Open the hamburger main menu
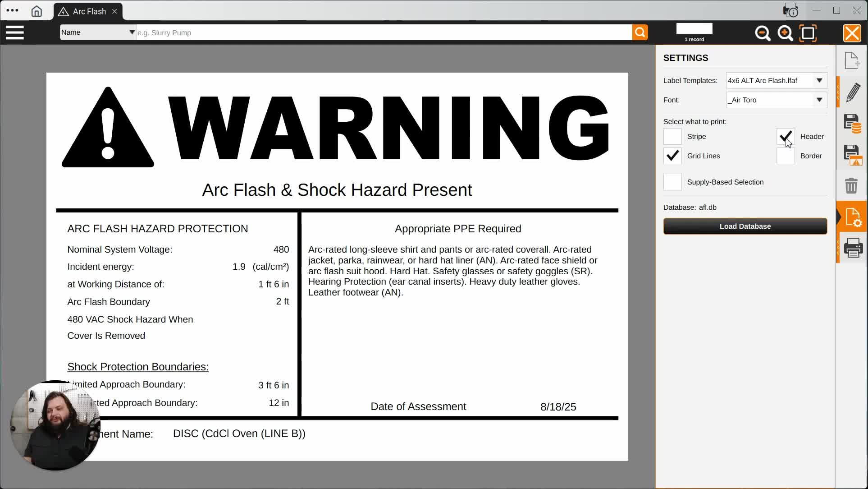868x489 pixels. click(x=15, y=32)
